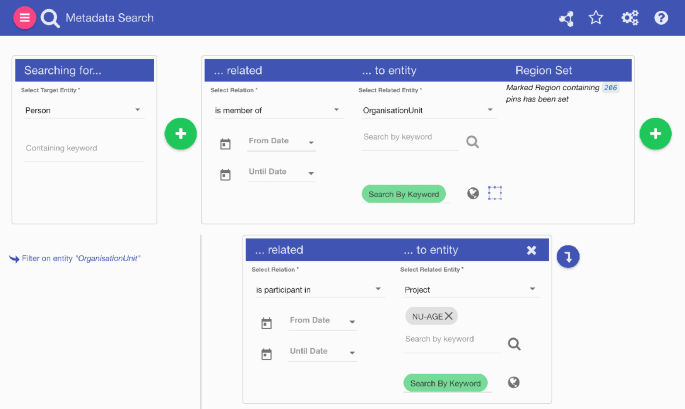Image resolution: width=685 pixels, height=409 pixels.
Task: Click magnifier icon beside OrganisationUnit keyword field
Action: point(472,142)
